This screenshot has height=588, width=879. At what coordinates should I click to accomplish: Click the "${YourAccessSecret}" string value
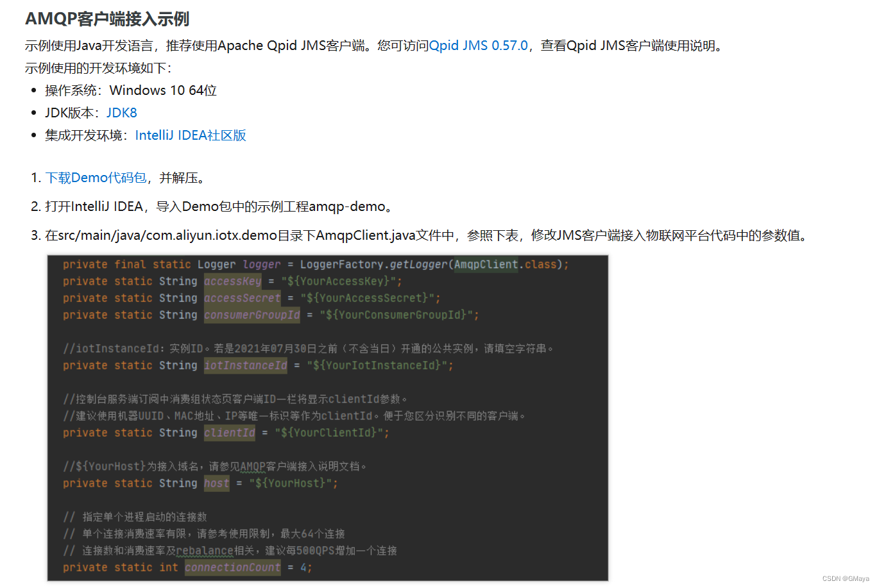pyautogui.click(x=367, y=298)
